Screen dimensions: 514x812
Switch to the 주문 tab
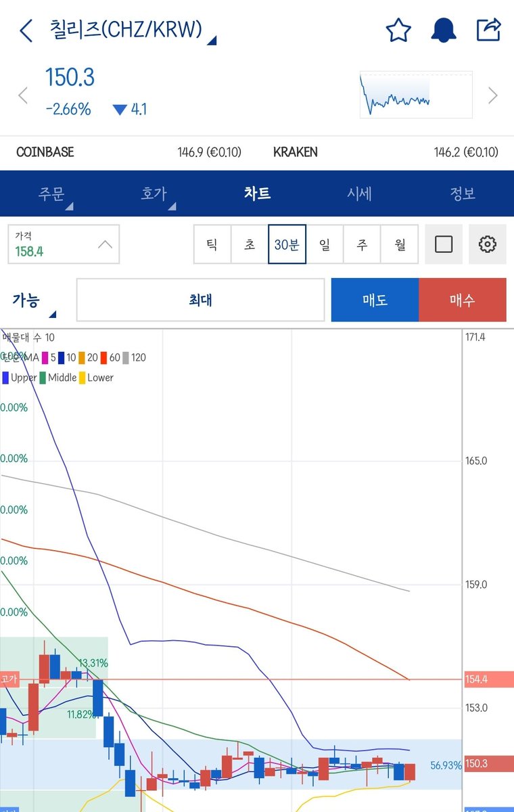(51, 194)
